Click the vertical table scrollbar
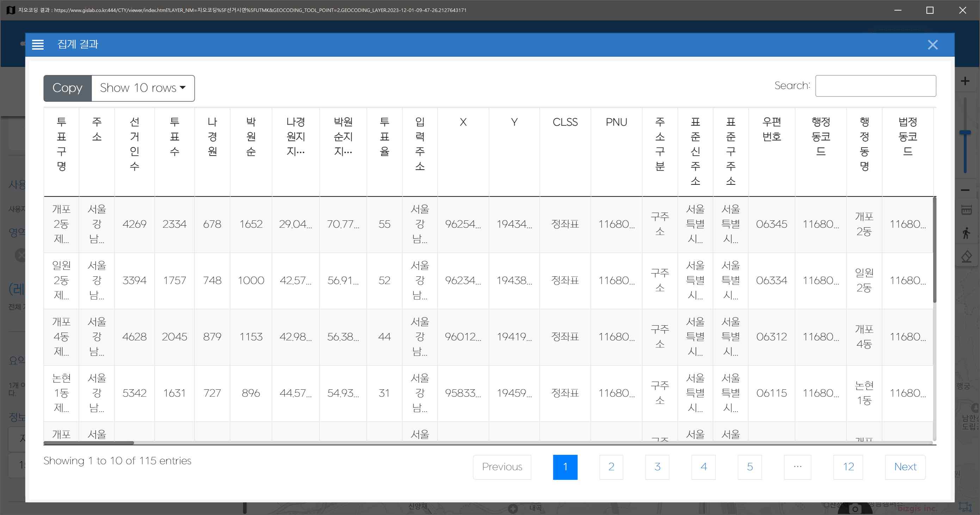This screenshot has width=980, height=515. [x=934, y=250]
